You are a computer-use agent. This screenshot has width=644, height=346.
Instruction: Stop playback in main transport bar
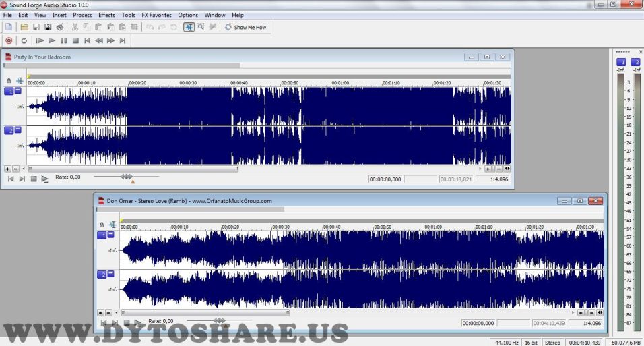pos(75,40)
